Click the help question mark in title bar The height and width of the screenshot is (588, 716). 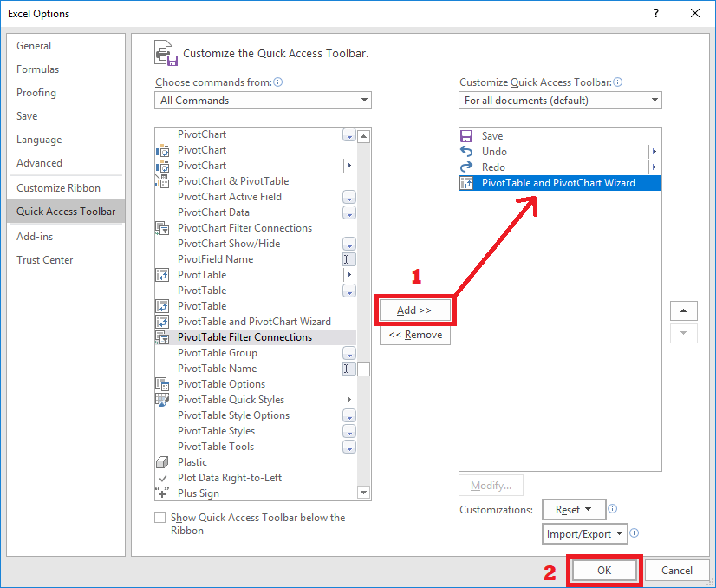pyautogui.click(x=656, y=13)
